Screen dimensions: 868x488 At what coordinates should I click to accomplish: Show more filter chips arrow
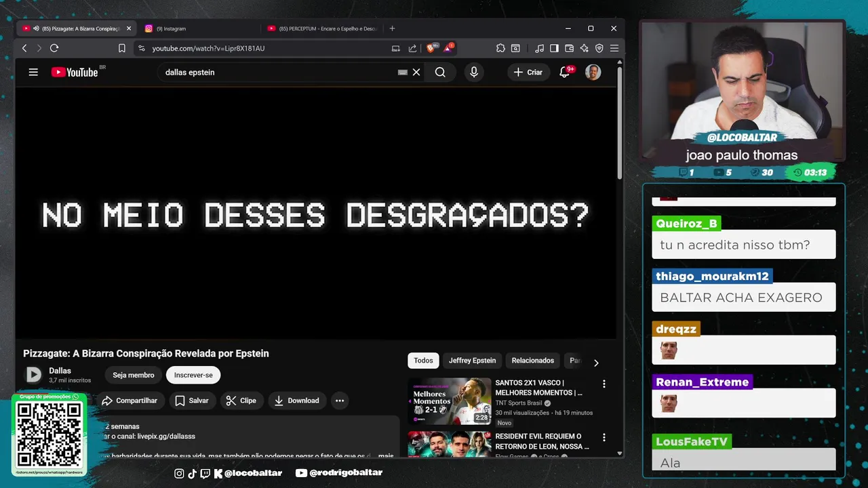(596, 363)
